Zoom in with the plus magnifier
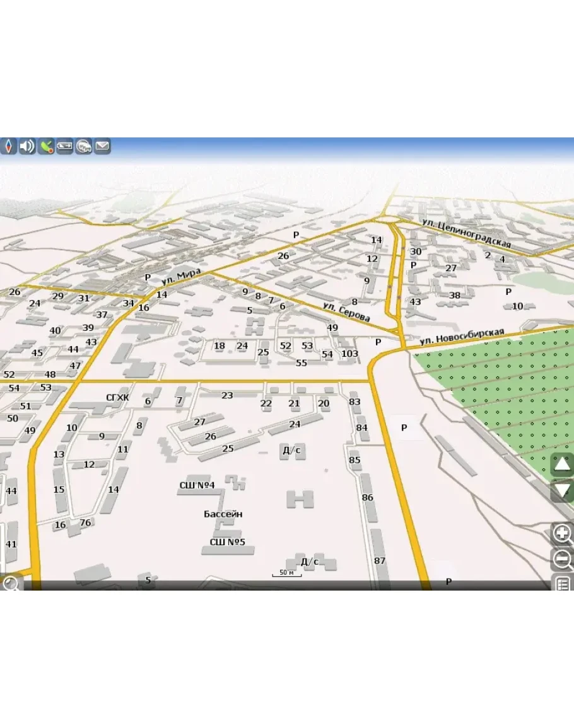Image resolution: width=574 pixels, height=728 pixels. 562,533
